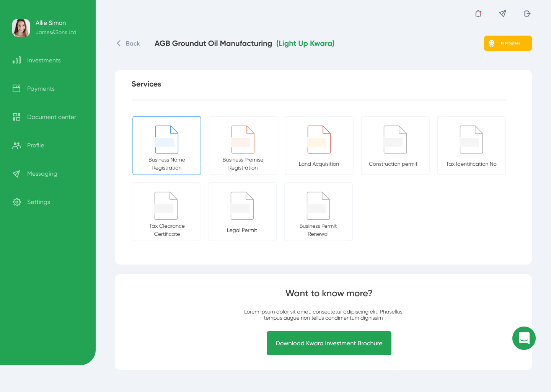Click the notification bell icon
The width and height of the screenshot is (551, 392).
pyautogui.click(x=478, y=14)
